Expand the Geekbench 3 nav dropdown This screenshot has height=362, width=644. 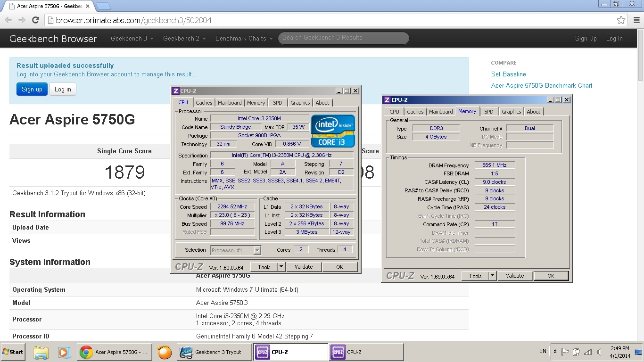click(132, 39)
